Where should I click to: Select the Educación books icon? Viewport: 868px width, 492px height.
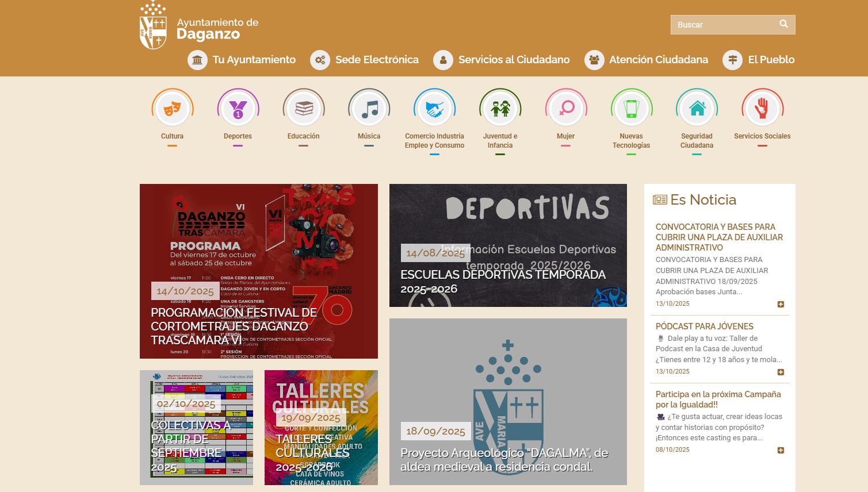[304, 109]
